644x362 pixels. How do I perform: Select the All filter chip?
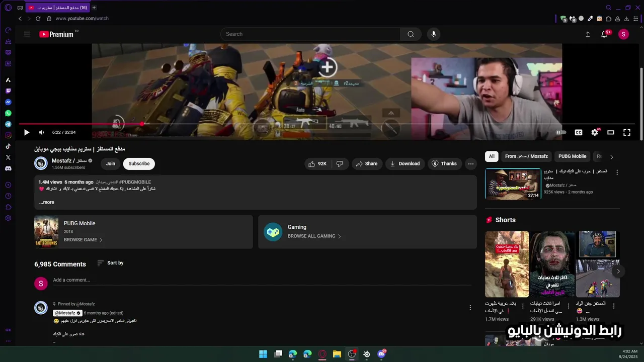(x=492, y=156)
